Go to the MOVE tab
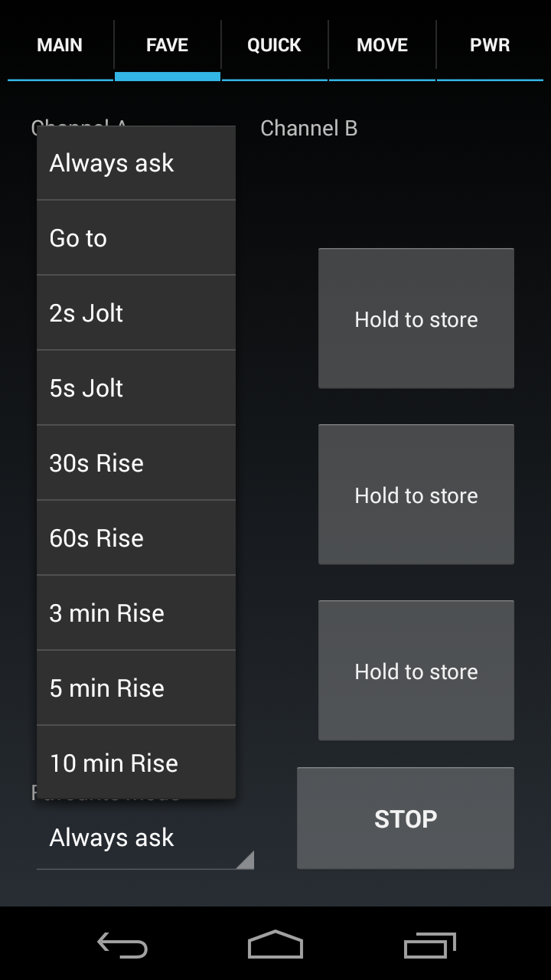551x980 pixels. pos(382,45)
